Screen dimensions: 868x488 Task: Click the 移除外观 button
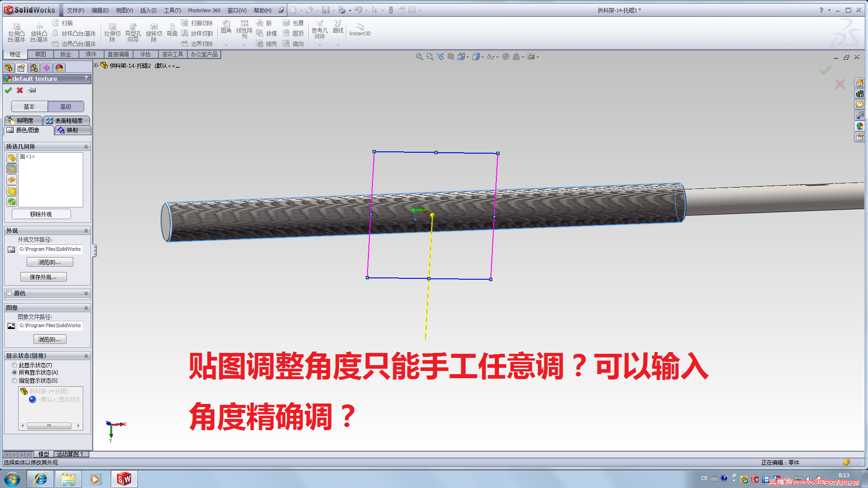[41, 214]
